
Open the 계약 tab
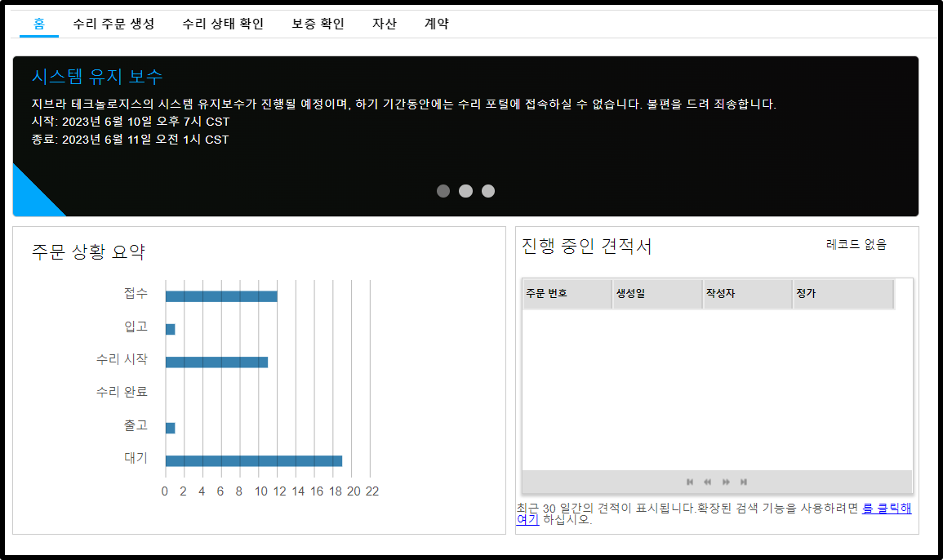(437, 24)
